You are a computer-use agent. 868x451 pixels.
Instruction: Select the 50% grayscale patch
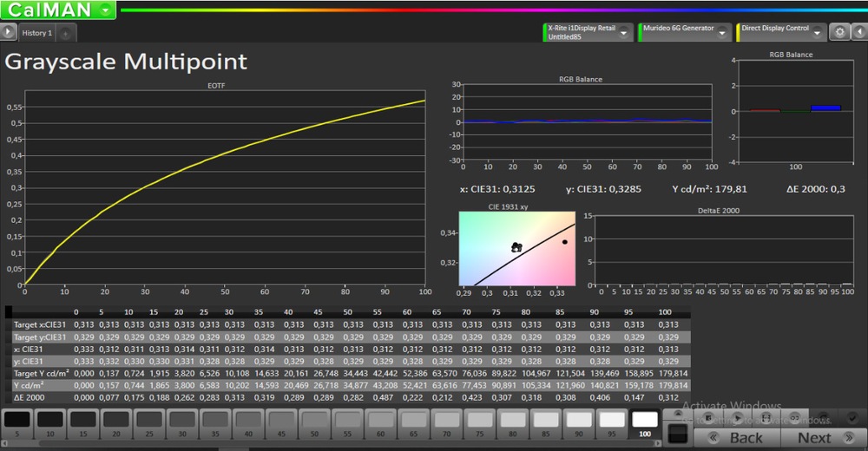point(313,422)
